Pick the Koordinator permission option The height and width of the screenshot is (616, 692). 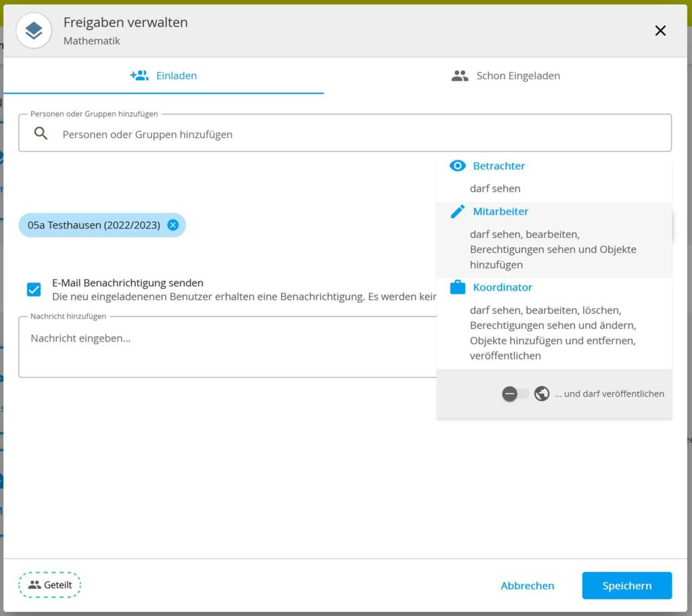(554, 324)
